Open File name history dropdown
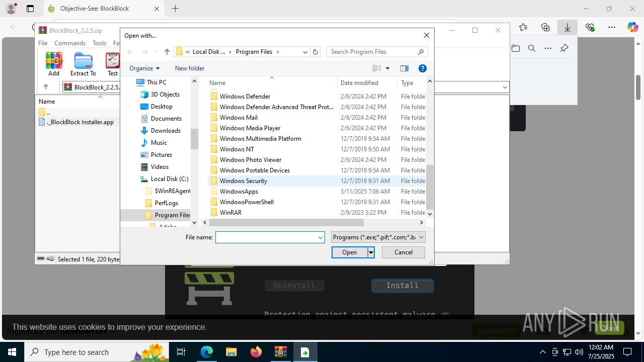Viewport: 644px width, 362px height. (x=320, y=237)
